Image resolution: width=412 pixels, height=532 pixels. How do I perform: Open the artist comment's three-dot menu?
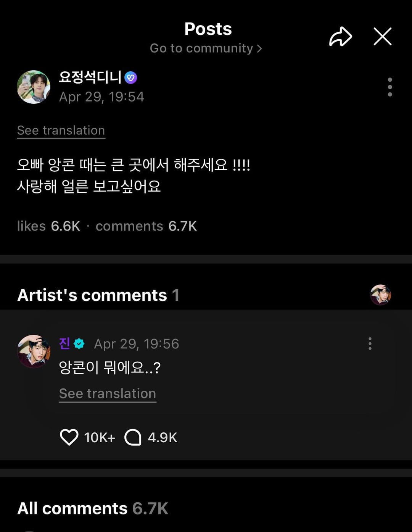[x=370, y=343]
